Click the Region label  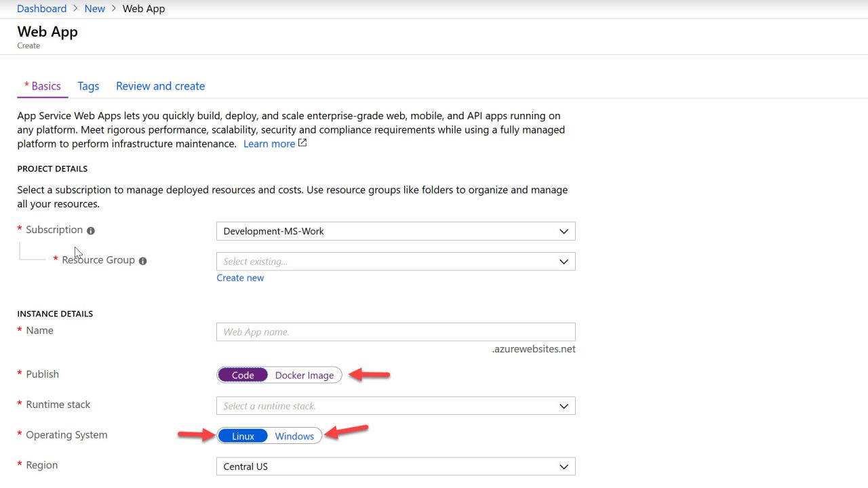42,465
